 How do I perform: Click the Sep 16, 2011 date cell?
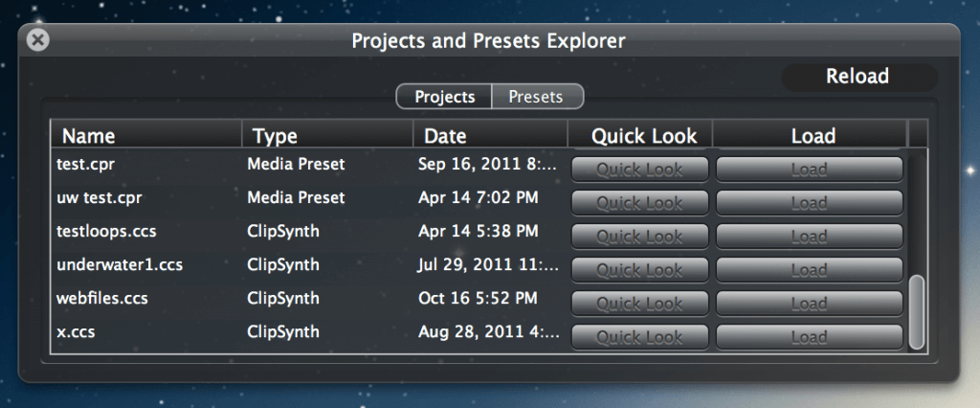click(487, 165)
